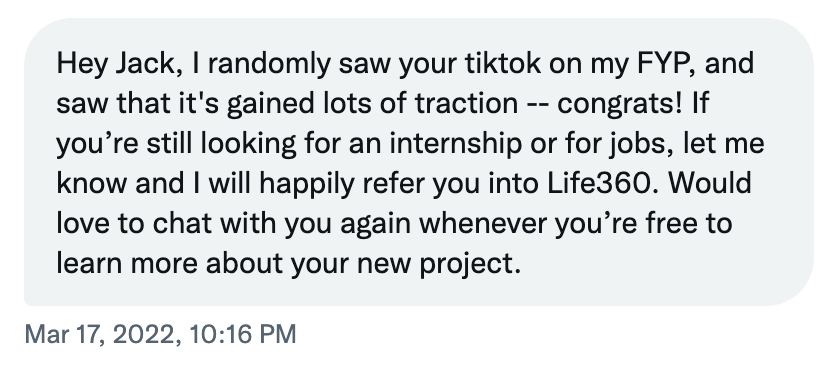Click the word 'project.' ending the message
This screenshot has height=386, width=840.
click(470, 263)
